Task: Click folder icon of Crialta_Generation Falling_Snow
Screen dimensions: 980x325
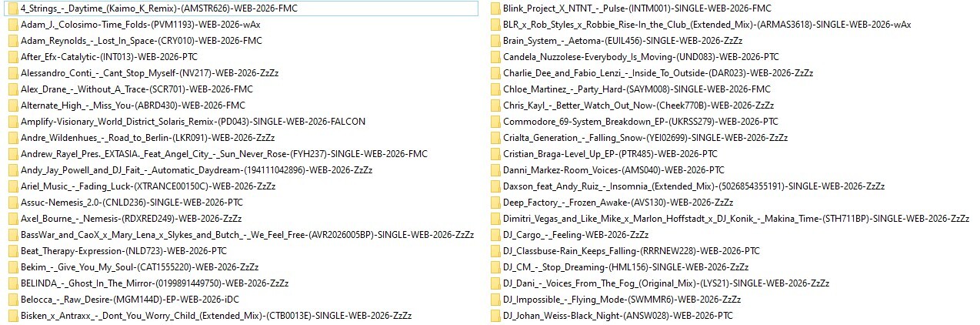Action: [x=495, y=138]
